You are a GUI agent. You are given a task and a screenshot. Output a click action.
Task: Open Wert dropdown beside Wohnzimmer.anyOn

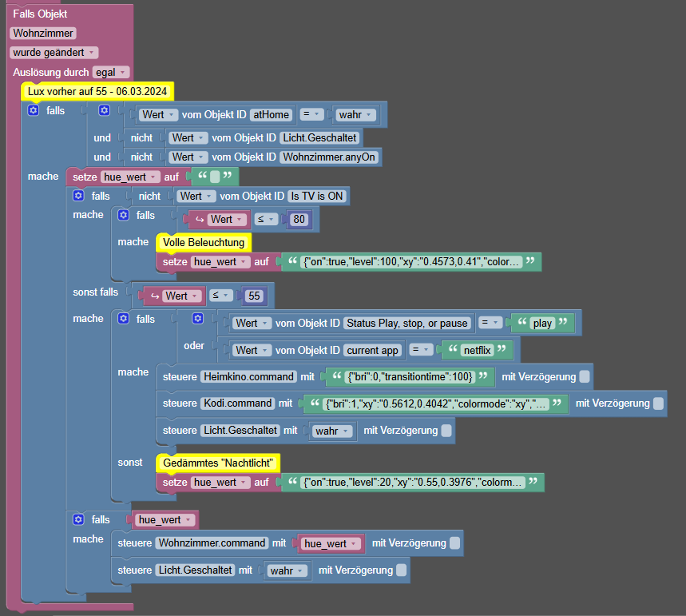(x=188, y=157)
